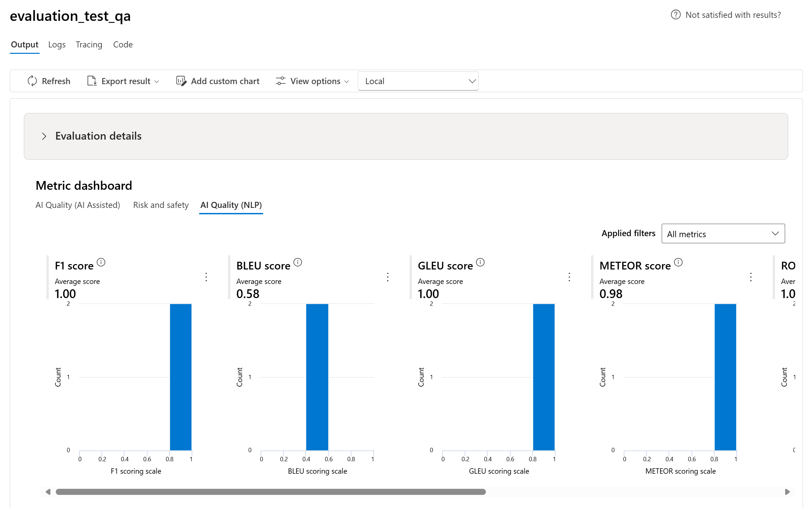Screen dimensions: 812x508
Task: Click the help icon near Not satisfied
Action: pyautogui.click(x=675, y=15)
